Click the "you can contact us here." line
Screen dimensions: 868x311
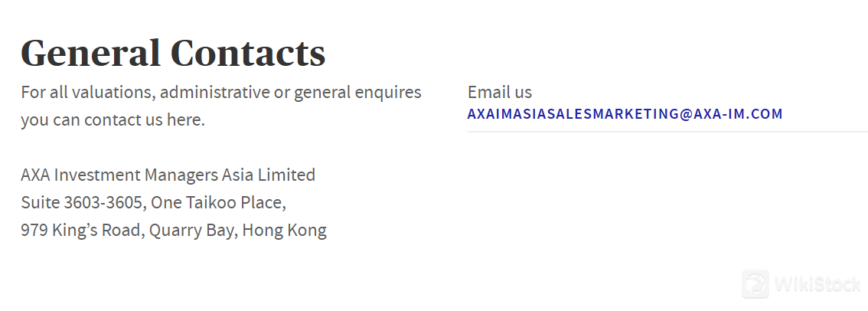pyautogui.click(x=113, y=119)
